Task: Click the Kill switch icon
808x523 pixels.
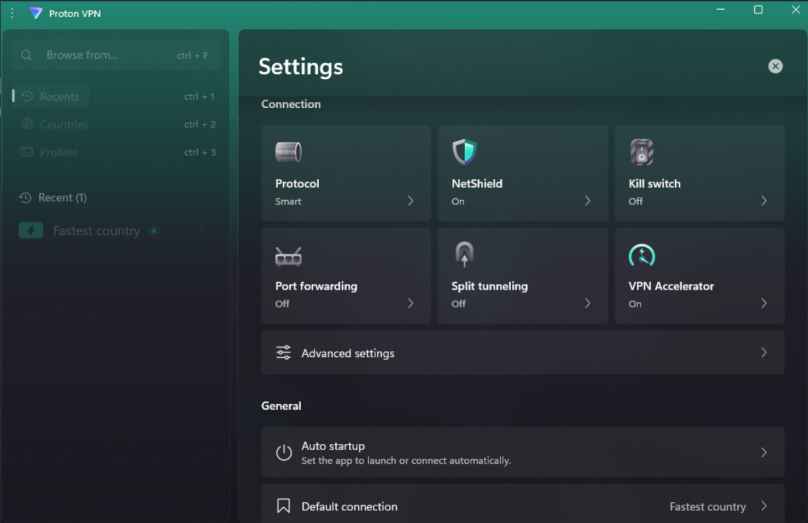Action: [642, 153]
